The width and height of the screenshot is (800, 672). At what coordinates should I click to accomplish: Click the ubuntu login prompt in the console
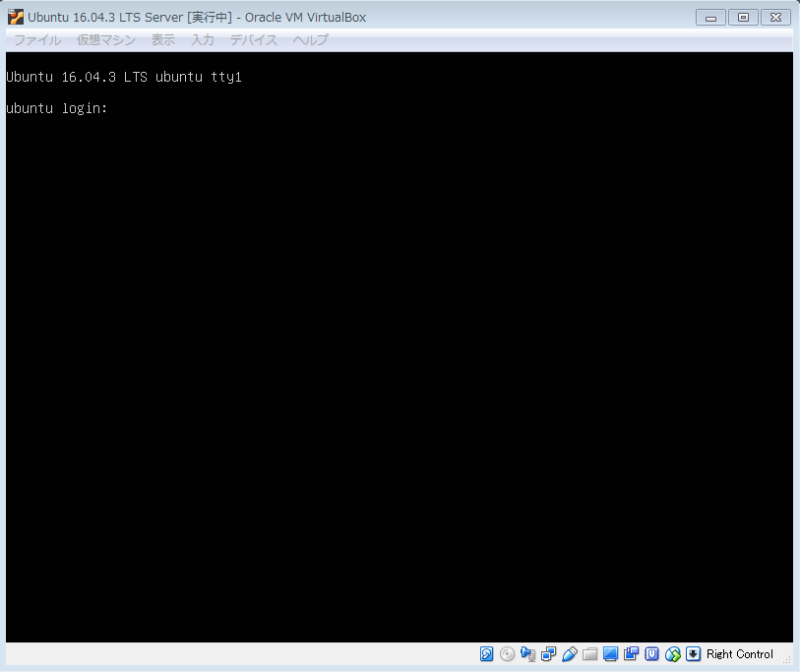click(x=56, y=108)
